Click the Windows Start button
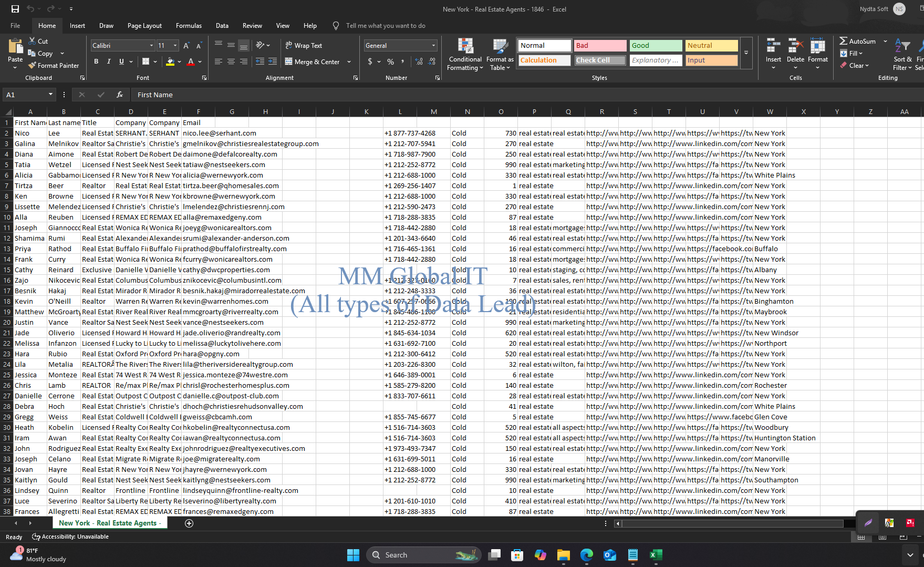Image resolution: width=924 pixels, height=567 pixels. pyautogui.click(x=353, y=555)
